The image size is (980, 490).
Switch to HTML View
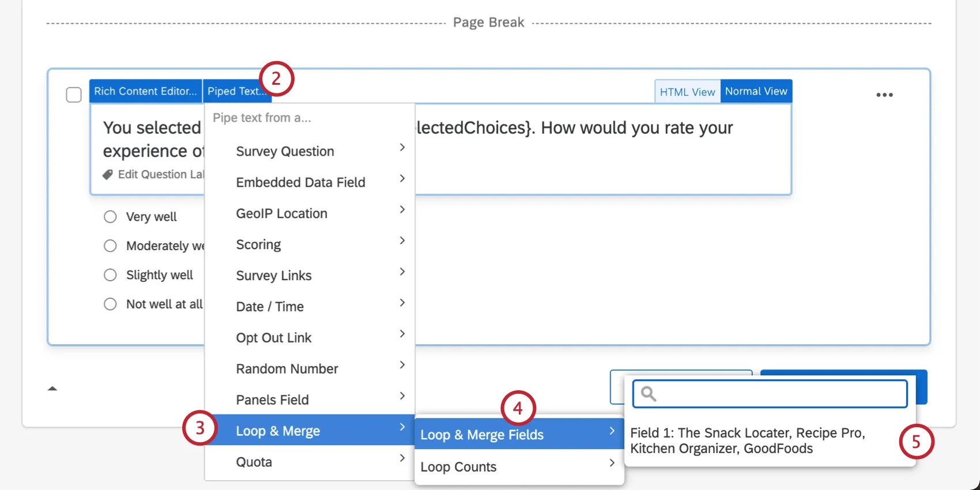point(687,91)
